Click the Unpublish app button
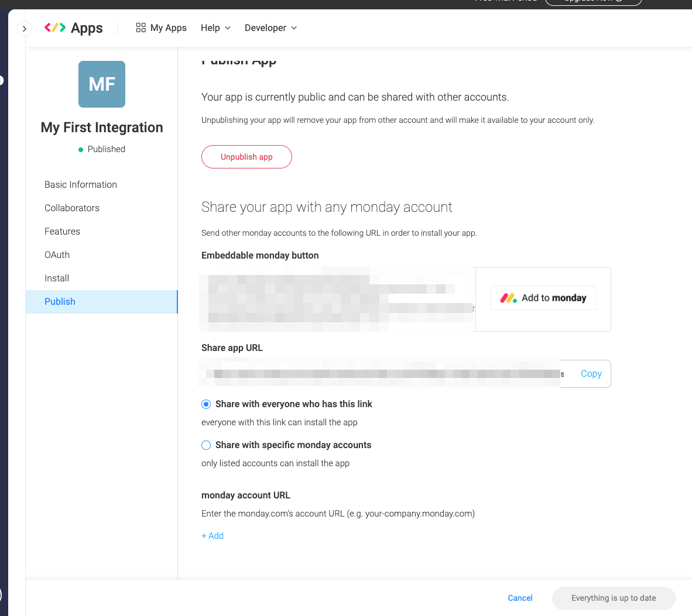 [246, 157]
